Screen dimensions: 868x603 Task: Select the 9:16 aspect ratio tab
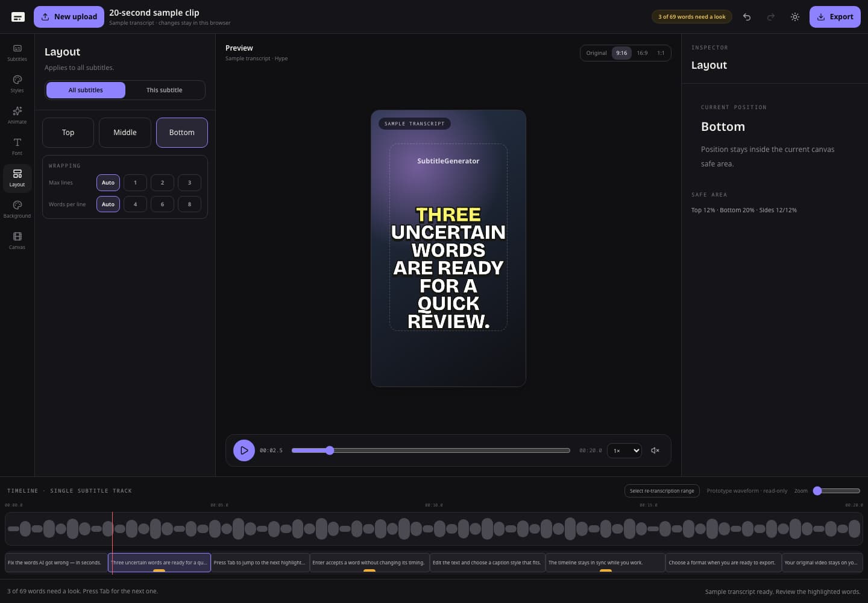point(621,53)
